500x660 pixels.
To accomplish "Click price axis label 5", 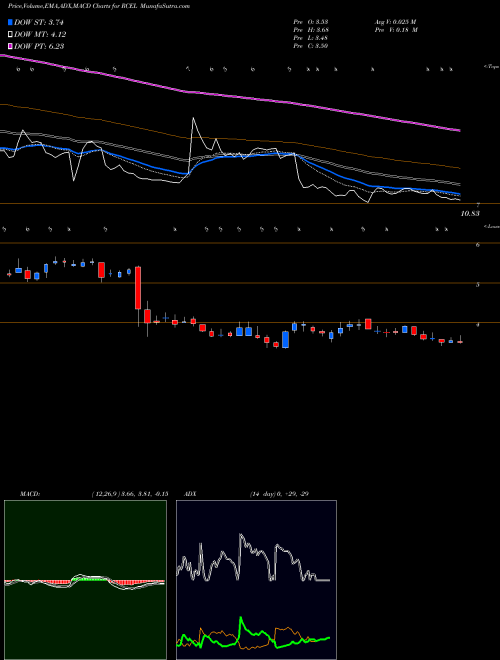I will pos(478,285).
